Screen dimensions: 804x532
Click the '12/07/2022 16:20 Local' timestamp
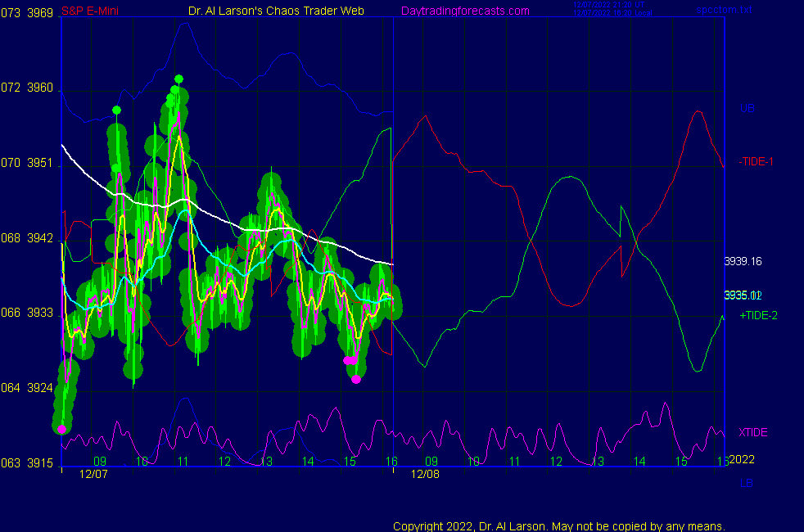click(612, 13)
